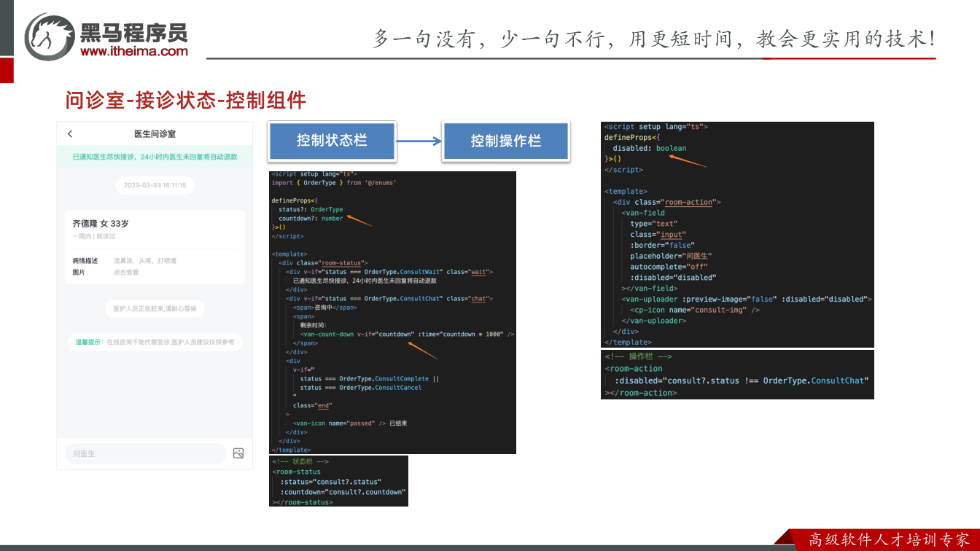Click the :countdown="consult?.countdown" line
Screen dimensions: 980x551
pos(343,492)
